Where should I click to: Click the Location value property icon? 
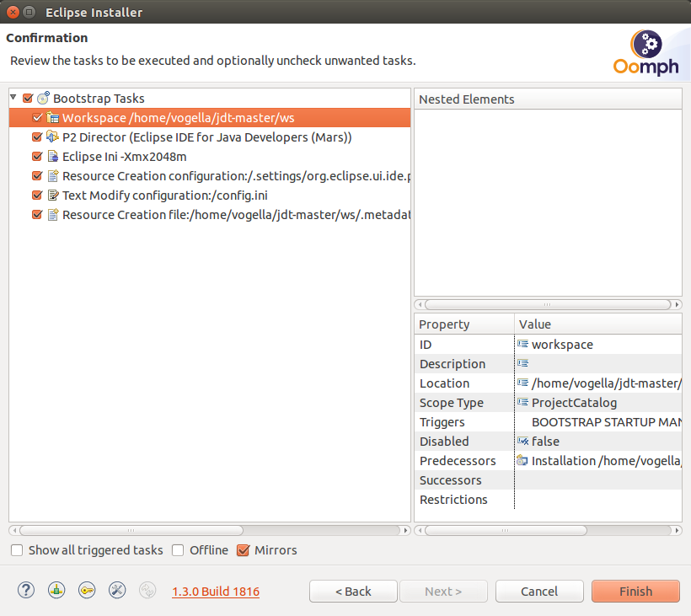522,383
